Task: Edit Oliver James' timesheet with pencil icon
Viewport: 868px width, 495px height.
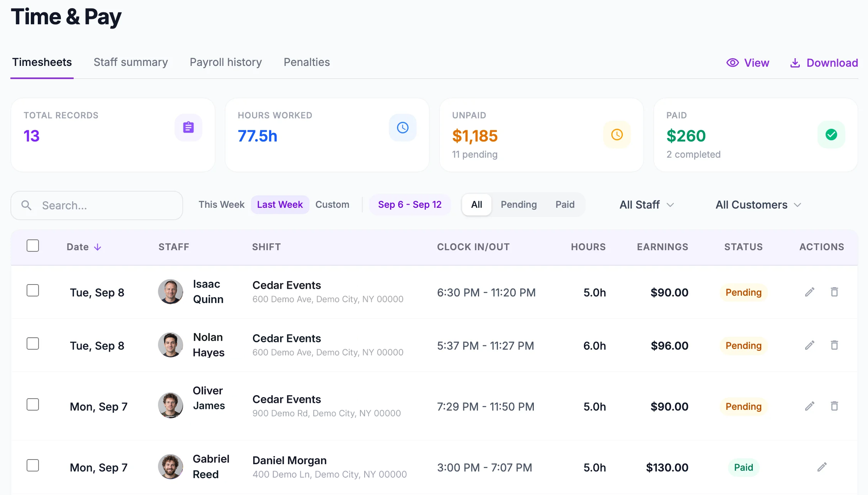Action: (810, 406)
